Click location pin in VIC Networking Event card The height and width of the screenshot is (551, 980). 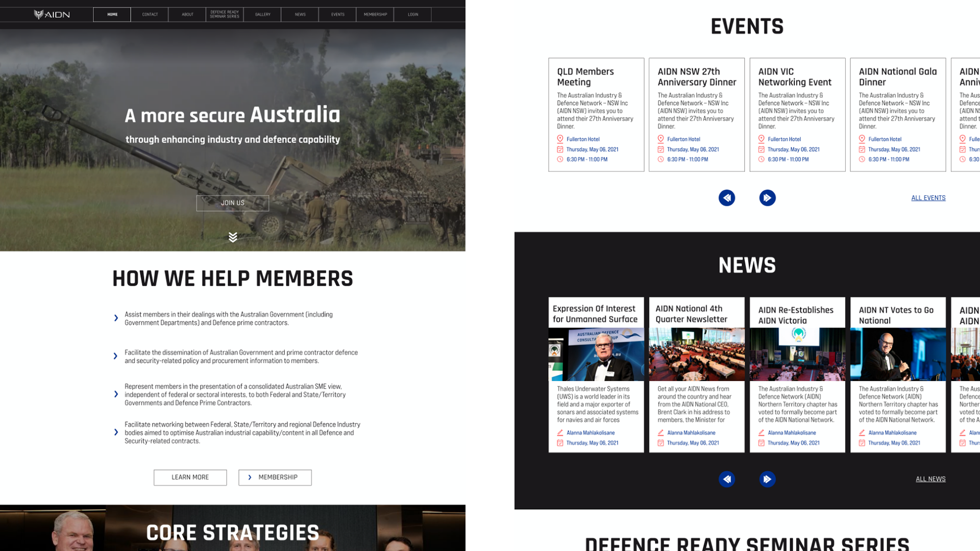tap(761, 139)
